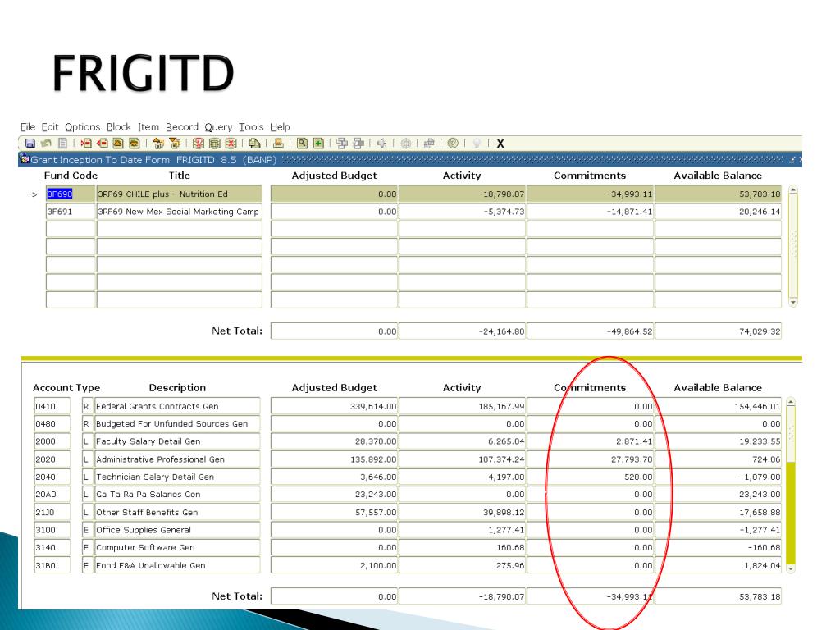This screenshot has height=630, width=840.
Task: Click the Workflow Release icon
Action: click(x=358, y=143)
